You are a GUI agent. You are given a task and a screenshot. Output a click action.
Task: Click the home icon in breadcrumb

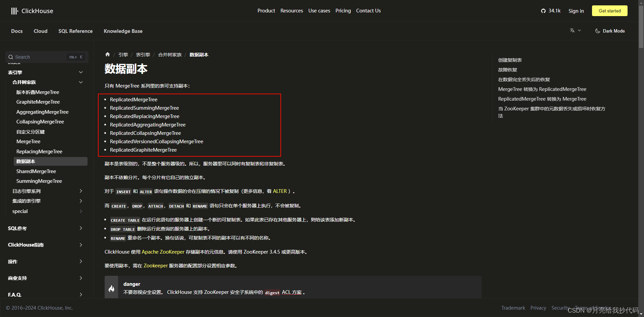coord(107,54)
